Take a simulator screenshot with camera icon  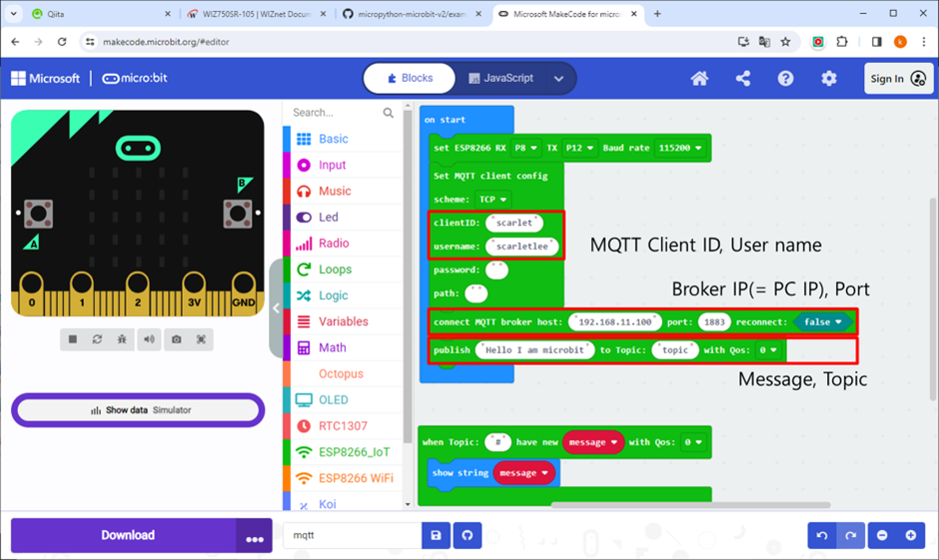[176, 339]
